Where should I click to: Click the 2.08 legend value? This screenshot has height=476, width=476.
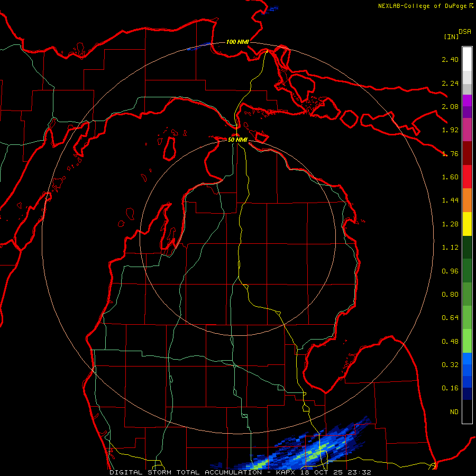pyautogui.click(x=450, y=106)
